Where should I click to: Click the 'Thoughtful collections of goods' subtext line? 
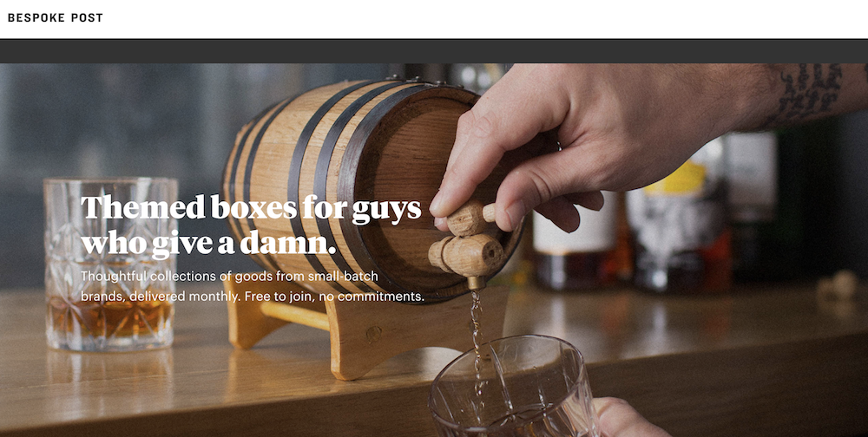229,276
